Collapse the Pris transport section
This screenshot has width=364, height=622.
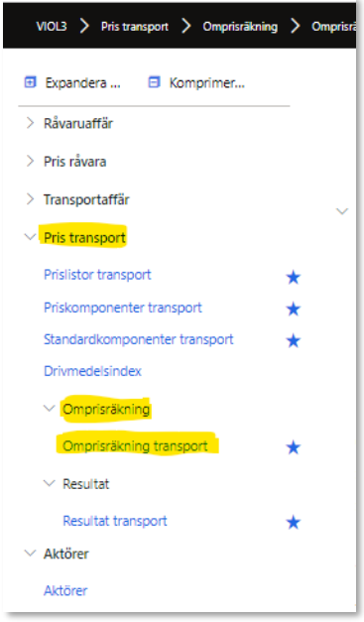pos(30,237)
